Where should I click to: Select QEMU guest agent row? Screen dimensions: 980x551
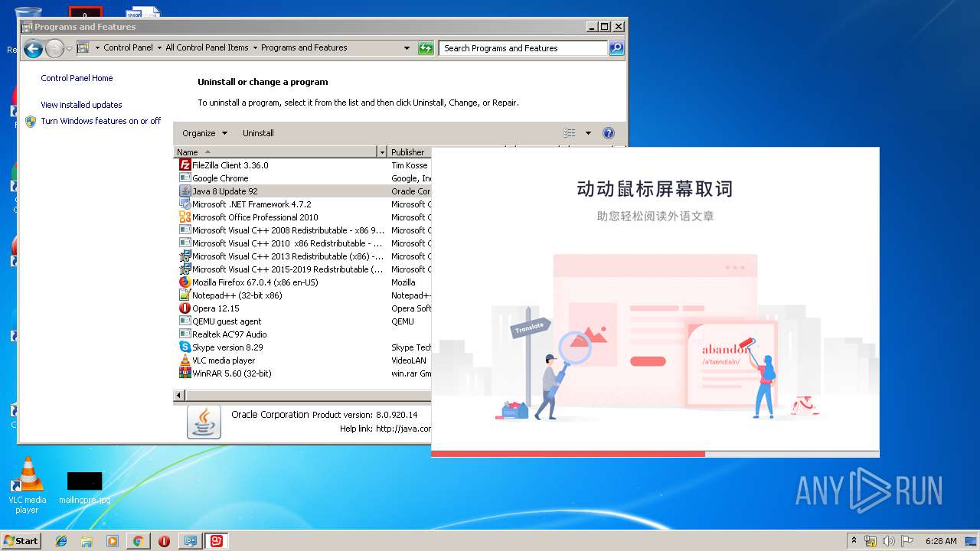304,321
